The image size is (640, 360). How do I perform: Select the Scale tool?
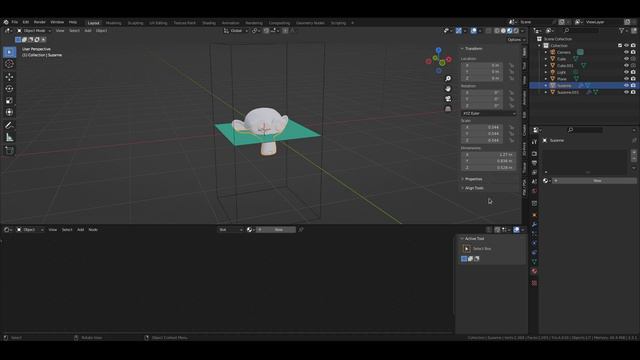tap(9, 100)
